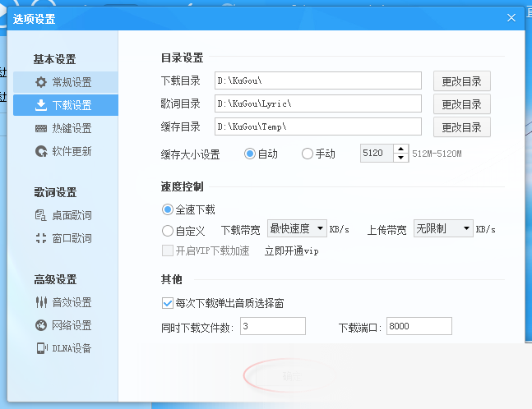Open 音效设置 in sidebar
The image size is (532, 409).
click(x=66, y=302)
